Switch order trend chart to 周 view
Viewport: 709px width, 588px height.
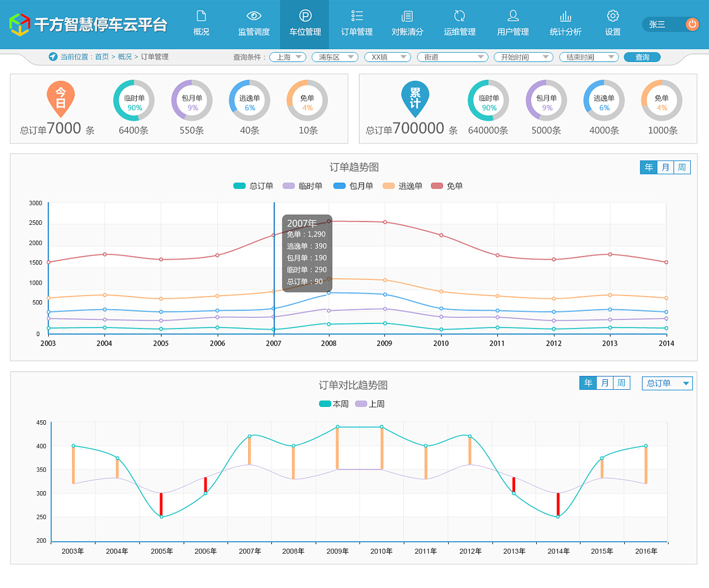682,167
